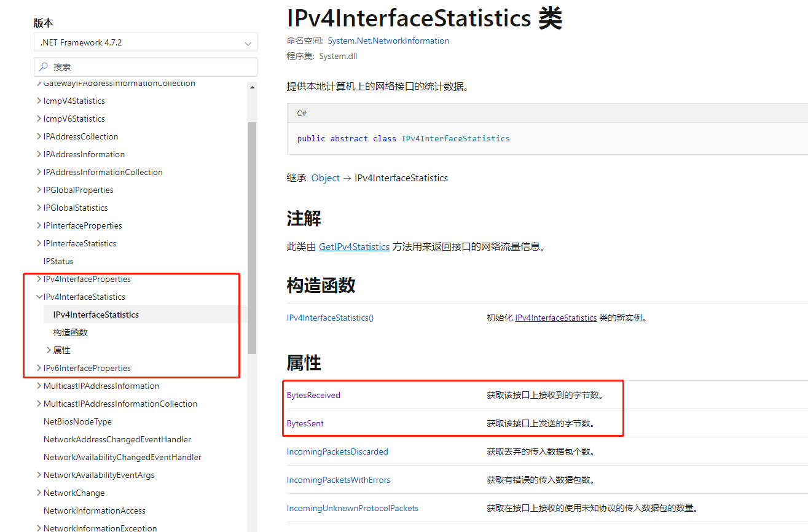Expand the IPAddressInformationCollection node
Screen dimensions: 808x532
click(x=39, y=172)
